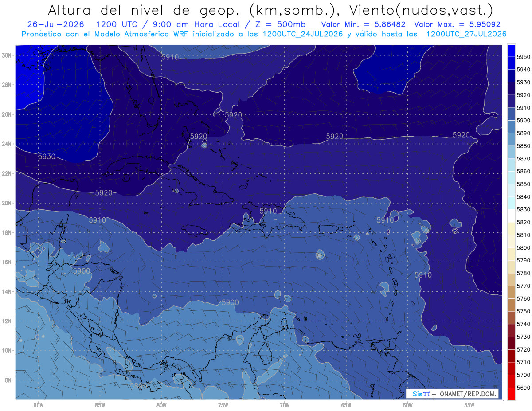Click the '24N' latitude axis label
This screenshot has width=532, height=411.
point(7,144)
